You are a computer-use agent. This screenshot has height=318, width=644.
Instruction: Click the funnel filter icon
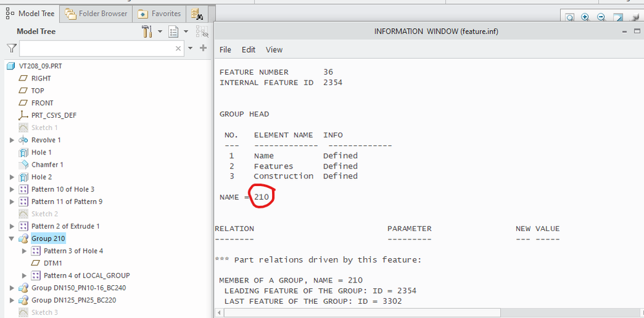click(x=12, y=49)
